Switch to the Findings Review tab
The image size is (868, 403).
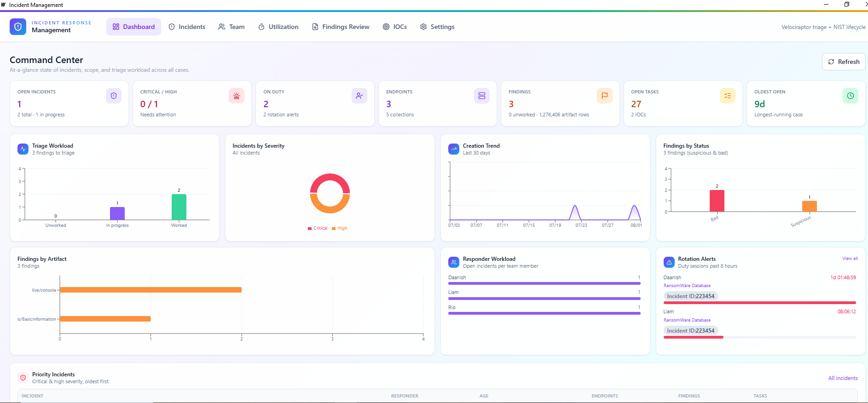341,27
